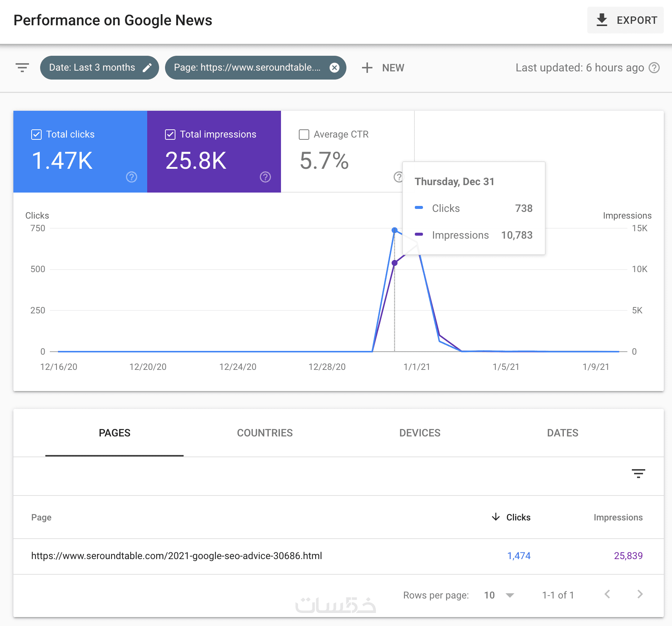Enable the Average CTR checkbox

pyautogui.click(x=304, y=134)
